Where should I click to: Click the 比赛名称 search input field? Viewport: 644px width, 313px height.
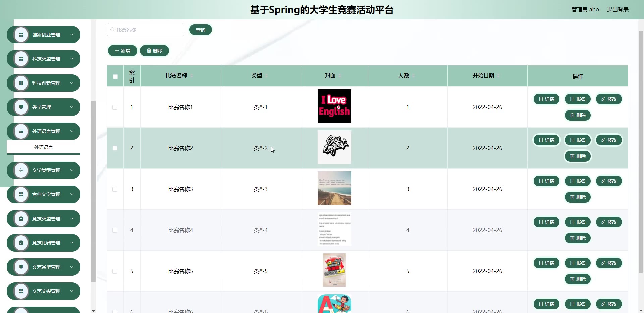click(x=146, y=30)
